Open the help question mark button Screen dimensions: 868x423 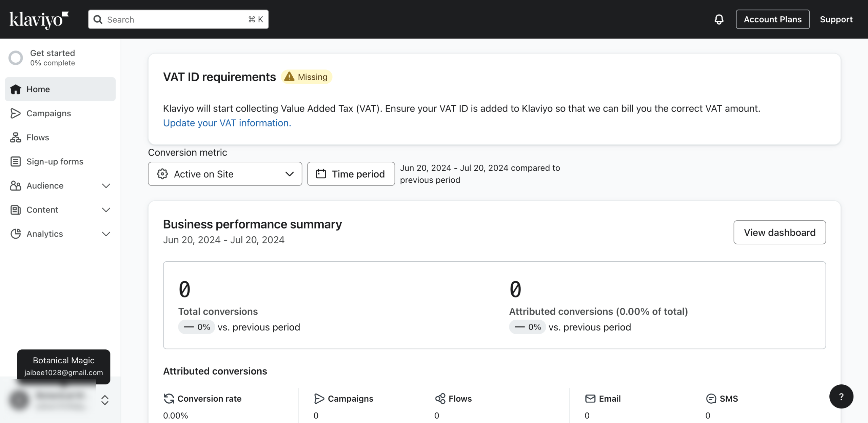pos(841,397)
